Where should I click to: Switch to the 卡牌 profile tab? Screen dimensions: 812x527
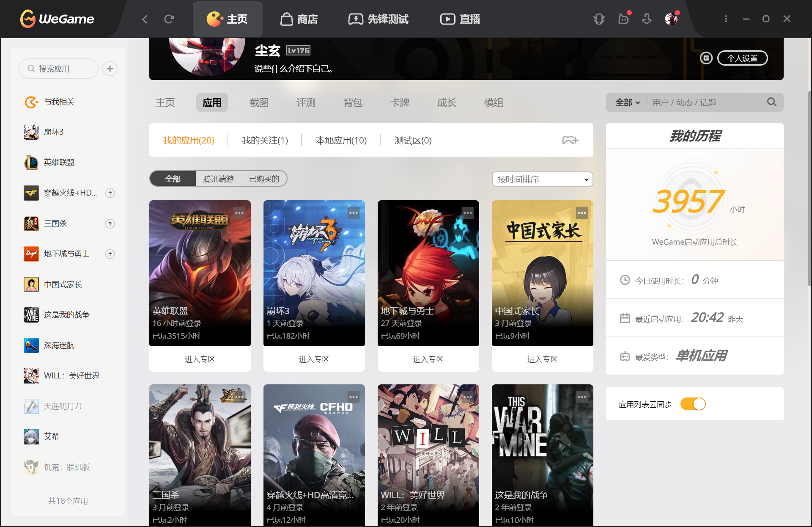(400, 102)
